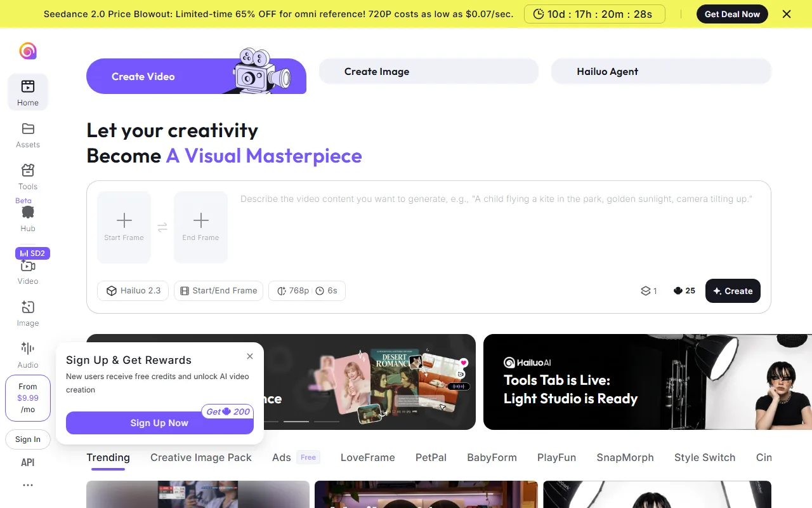The height and width of the screenshot is (508, 812).
Task: Open the generation count selector showing 1
Action: [x=649, y=291]
